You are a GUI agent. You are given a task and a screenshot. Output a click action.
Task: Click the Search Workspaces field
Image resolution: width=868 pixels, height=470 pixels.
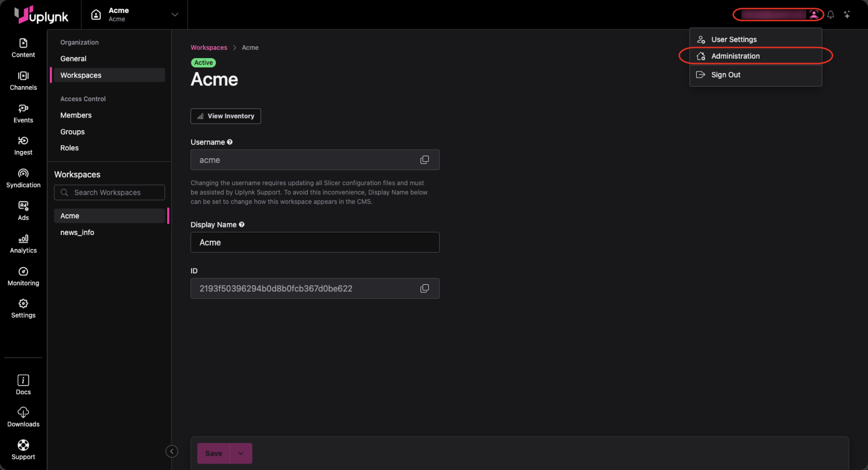tap(110, 192)
